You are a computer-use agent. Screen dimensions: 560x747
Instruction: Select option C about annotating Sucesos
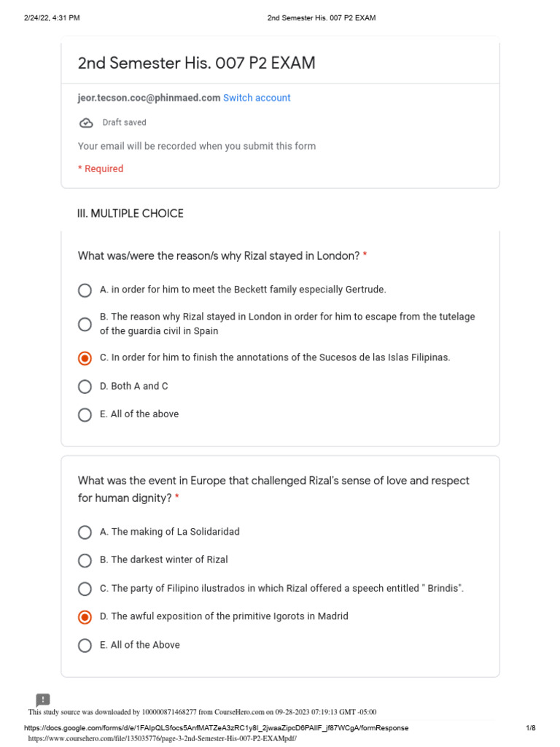[x=85, y=358]
